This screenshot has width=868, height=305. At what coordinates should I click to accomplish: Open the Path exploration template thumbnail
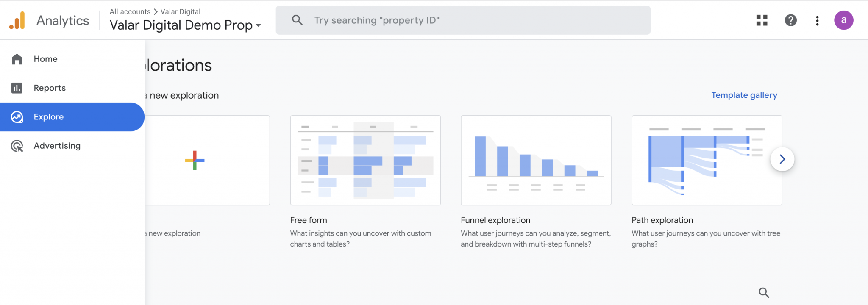(699, 161)
